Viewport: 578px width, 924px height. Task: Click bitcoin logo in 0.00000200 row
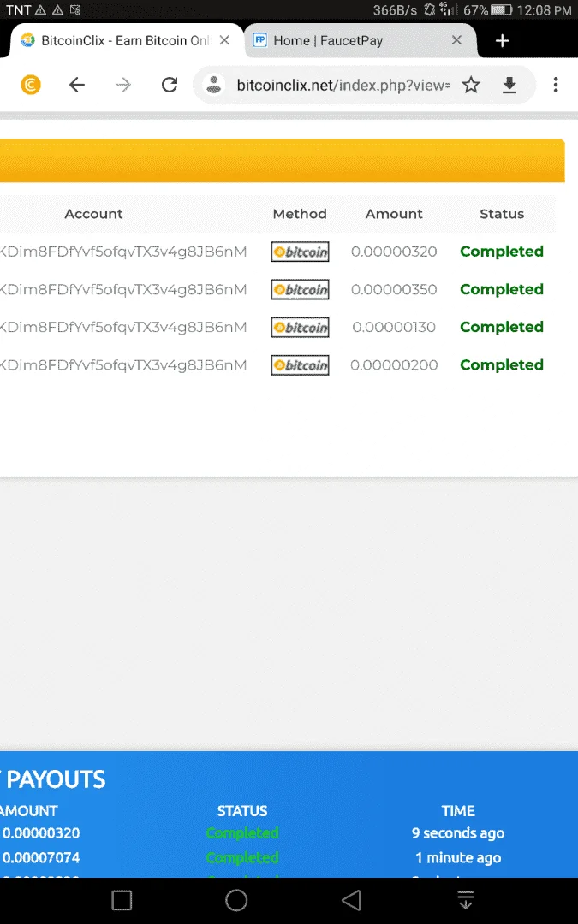coord(300,365)
